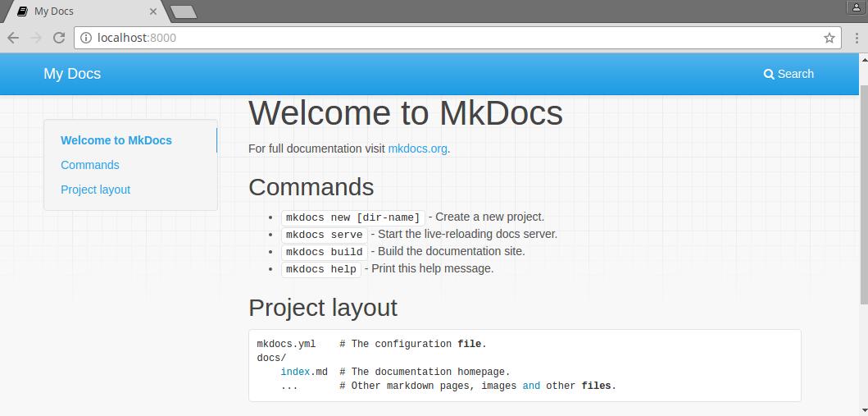Click the 'mkdocs serve' code snippet
Viewport: 868px width, 416px height.
click(x=324, y=235)
